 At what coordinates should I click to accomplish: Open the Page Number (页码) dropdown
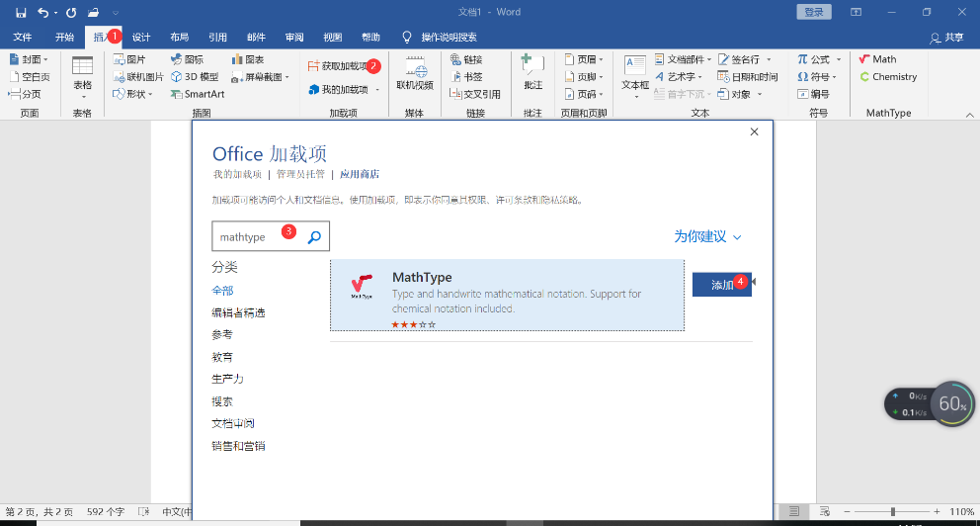584,95
